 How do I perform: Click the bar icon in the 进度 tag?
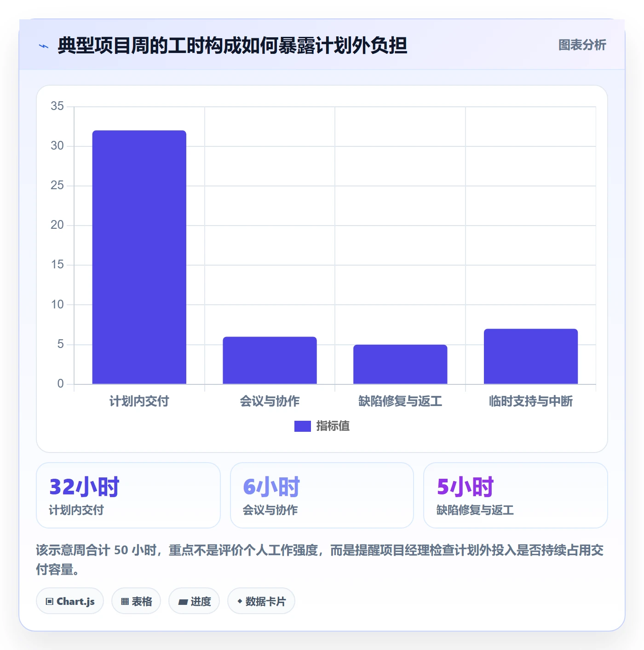pyautogui.click(x=183, y=602)
